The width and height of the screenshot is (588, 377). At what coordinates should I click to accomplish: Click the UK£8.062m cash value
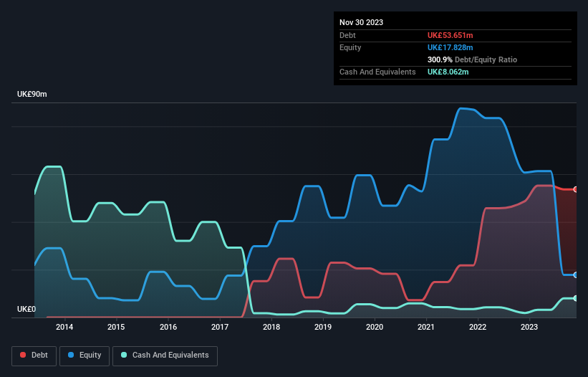[448, 72]
